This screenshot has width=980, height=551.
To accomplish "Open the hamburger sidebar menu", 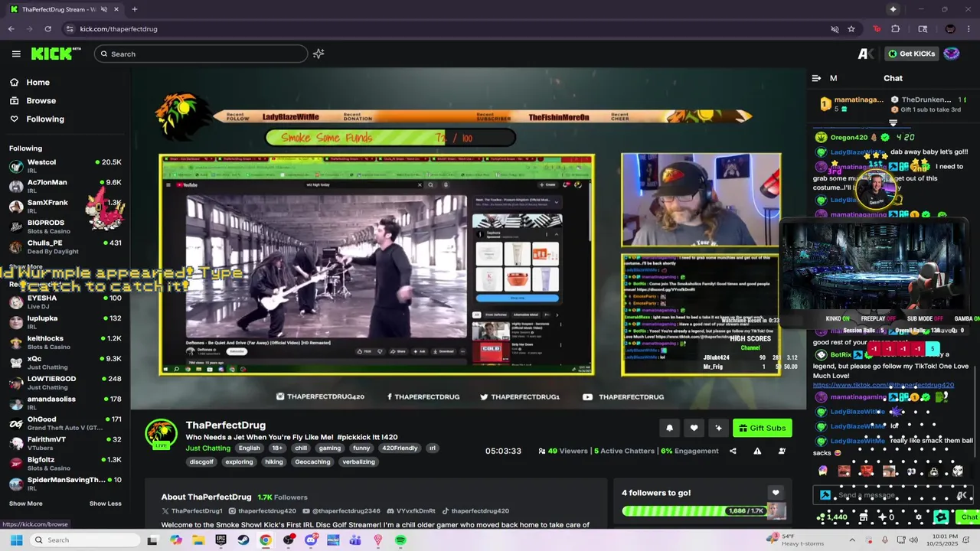I will point(16,54).
